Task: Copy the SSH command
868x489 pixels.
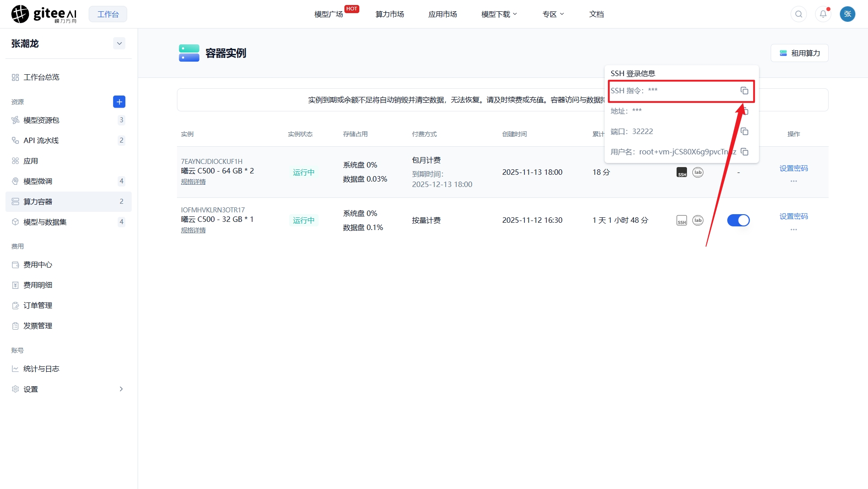Action: pyautogui.click(x=744, y=91)
